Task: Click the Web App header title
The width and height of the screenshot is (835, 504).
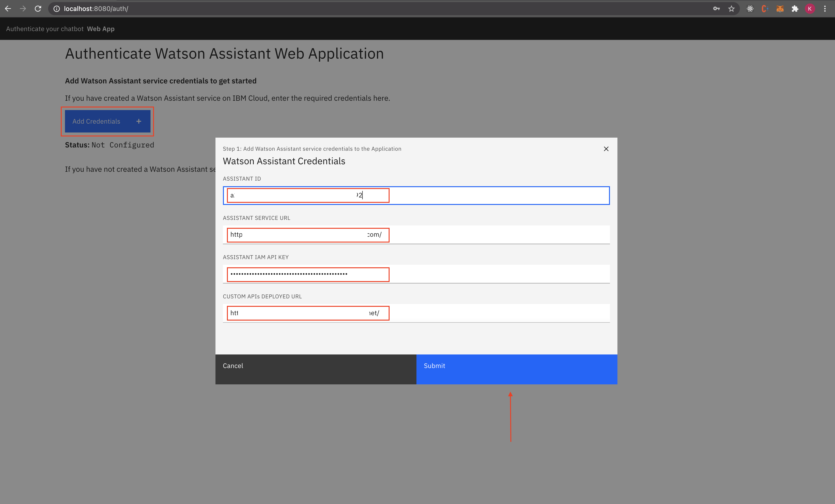Action: click(101, 29)
